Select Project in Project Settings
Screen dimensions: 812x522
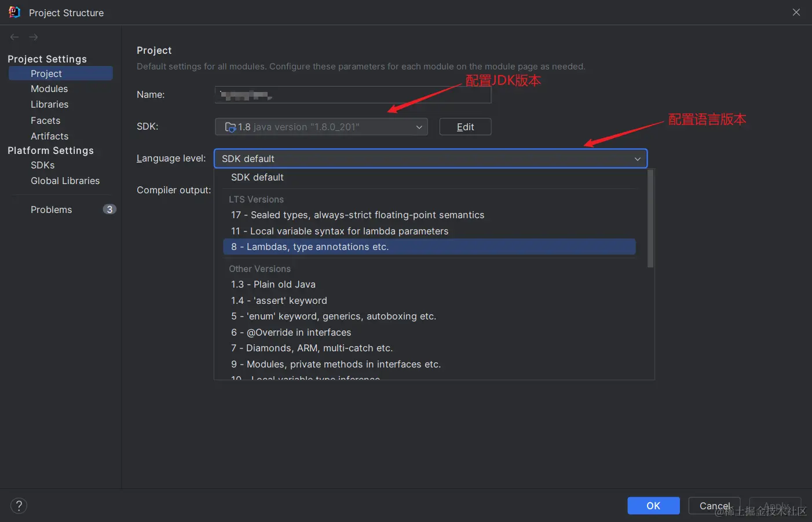[61, 73]
